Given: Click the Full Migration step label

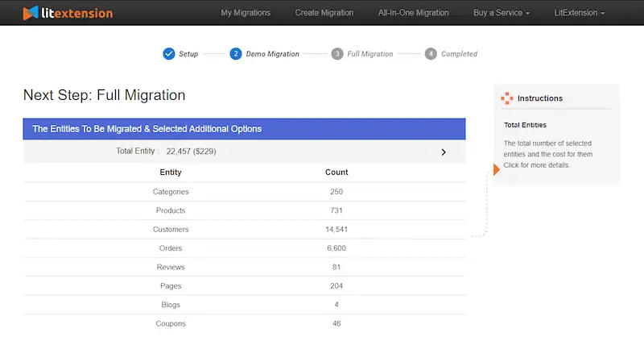Looking at the screenshot, I should (x=370, y=54).
